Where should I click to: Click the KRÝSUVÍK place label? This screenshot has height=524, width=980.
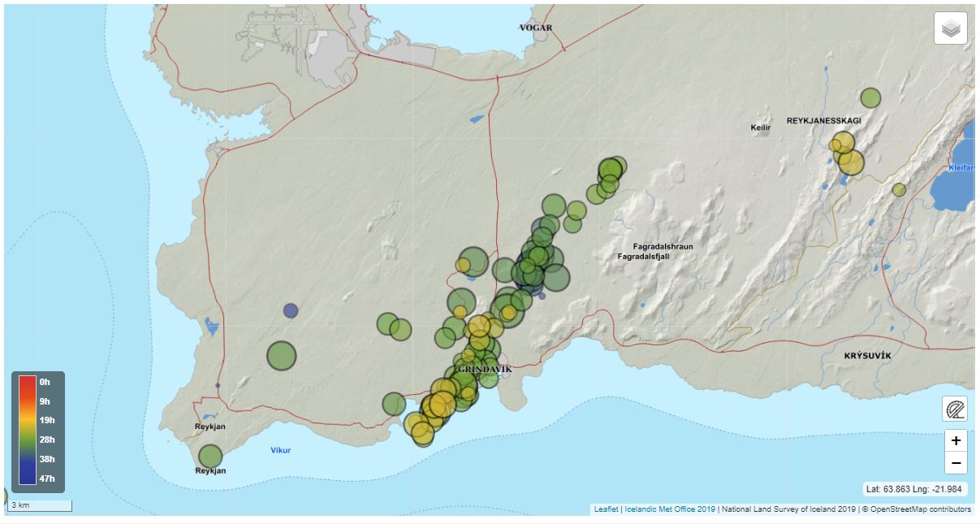(867, 357)
